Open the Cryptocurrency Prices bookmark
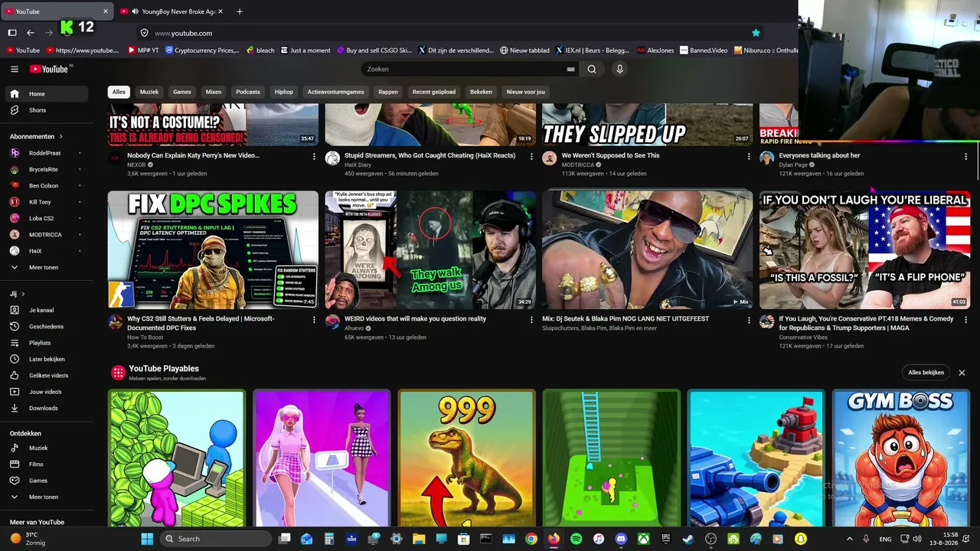This screenshot has height=551, width=980. 201,51
